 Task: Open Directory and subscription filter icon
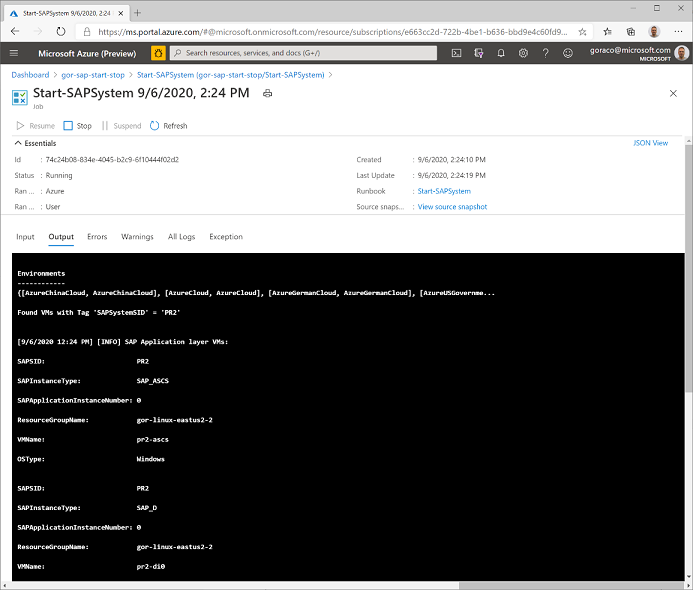(478, 53)
